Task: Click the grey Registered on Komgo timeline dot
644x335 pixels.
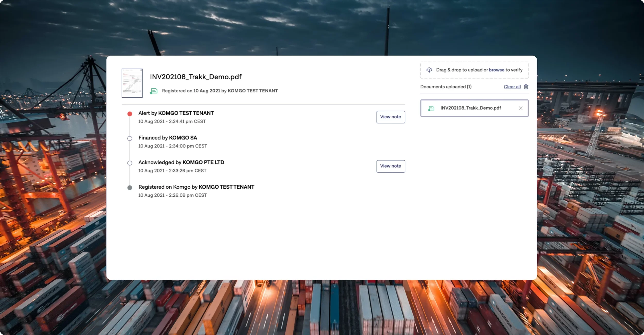Action: click(x=130, y=187)
